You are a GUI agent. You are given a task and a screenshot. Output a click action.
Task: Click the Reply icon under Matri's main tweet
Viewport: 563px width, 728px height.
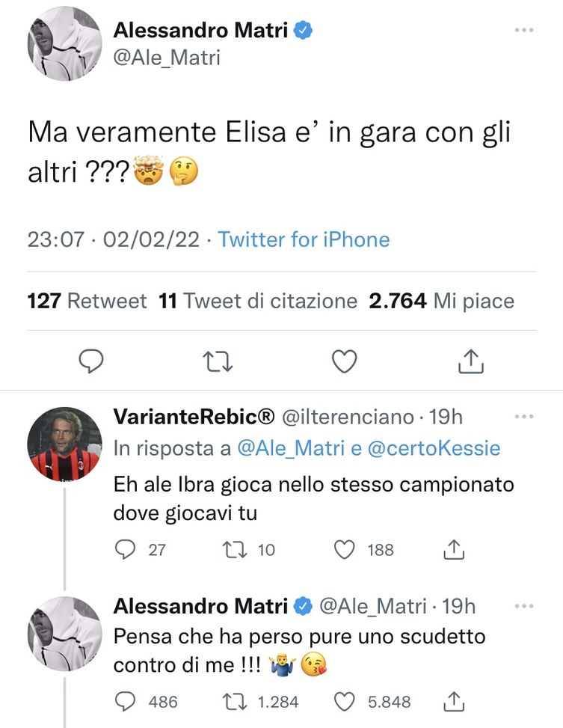(x=90, y=361)
